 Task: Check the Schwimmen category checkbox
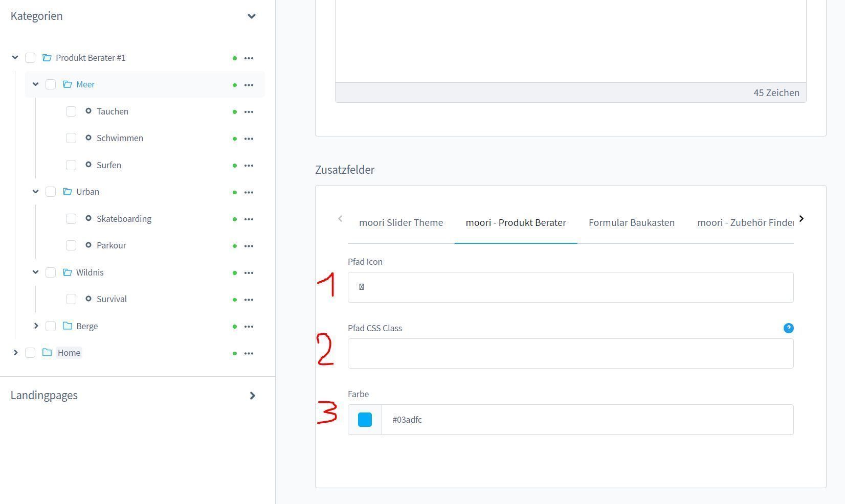[x=71, y=138]
